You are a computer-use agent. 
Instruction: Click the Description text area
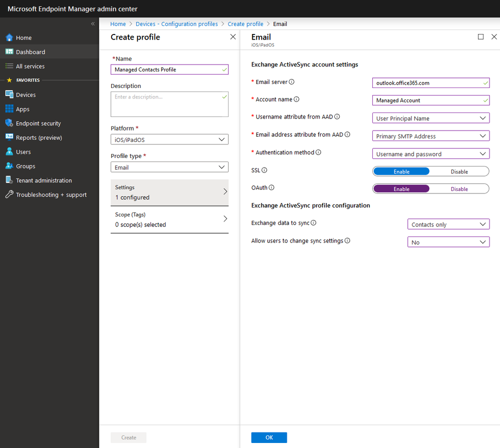coord(169,104)
